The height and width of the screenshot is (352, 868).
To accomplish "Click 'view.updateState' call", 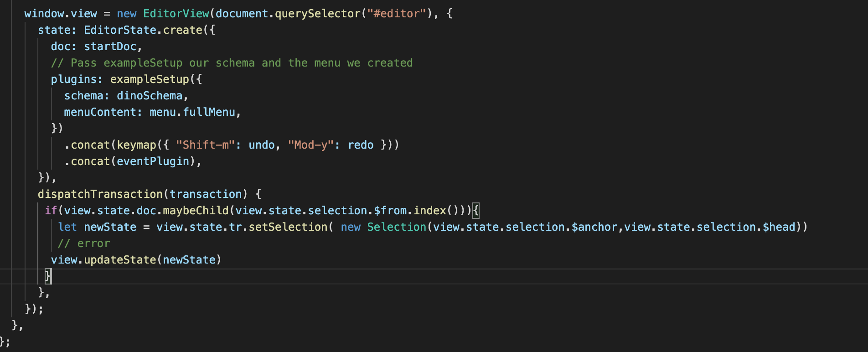I will point(103,259).
